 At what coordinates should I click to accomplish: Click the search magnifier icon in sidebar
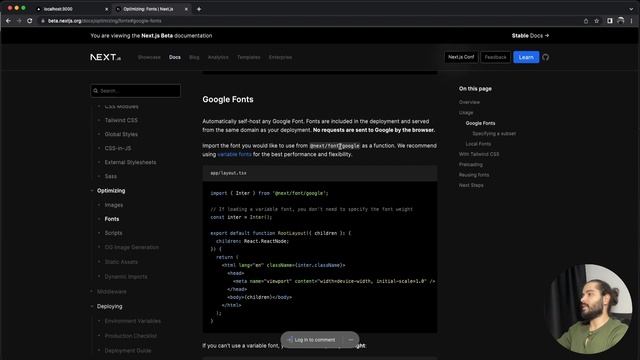coord(96,91)
